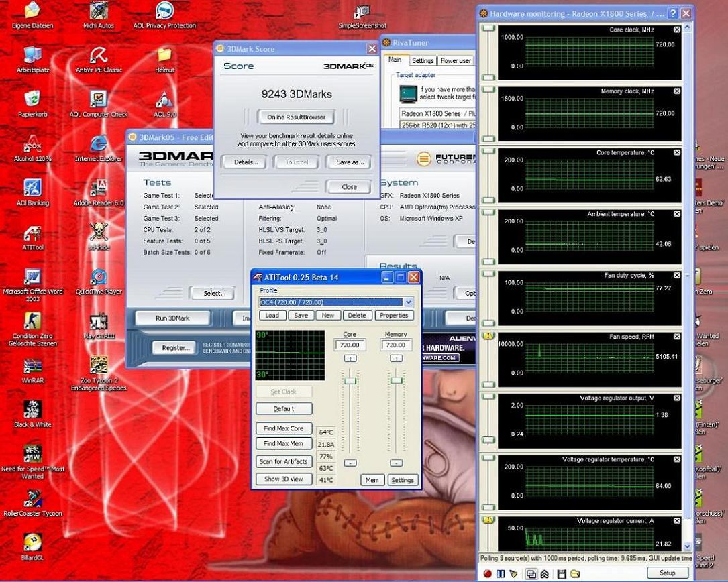Viewport: 728px width, 582px height.
Task: Open the SimpleScreenshot desktop icon
Action: 362,17
